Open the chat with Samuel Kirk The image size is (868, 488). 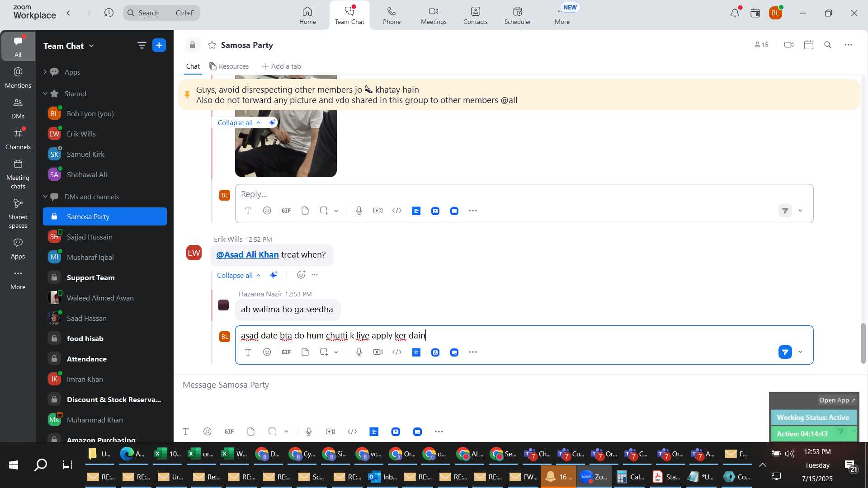[x=105, y=154]
